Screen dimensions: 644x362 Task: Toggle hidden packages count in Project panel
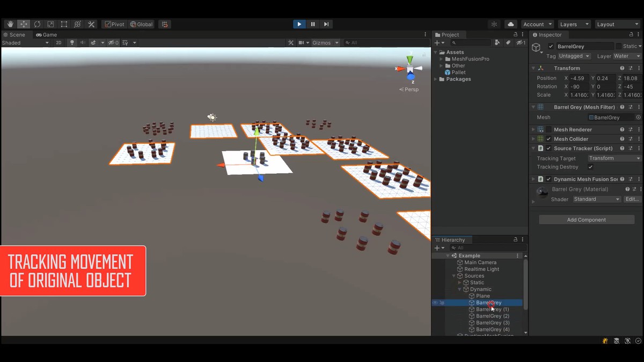click(x=521, y=42)
